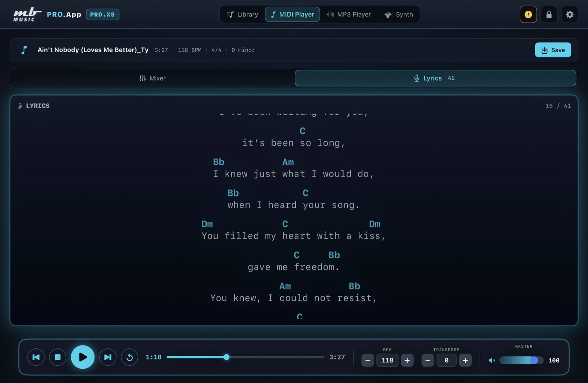The height and width of the screenshot is (383, 588).
Task: Click lyric "when I heard your song."
Action: [293, 205]
